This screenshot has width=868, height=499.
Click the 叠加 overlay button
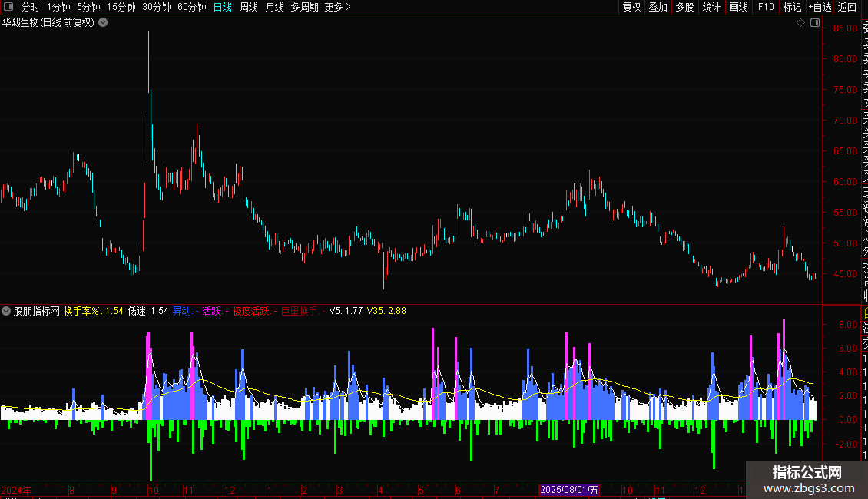(x=658, y=7)
